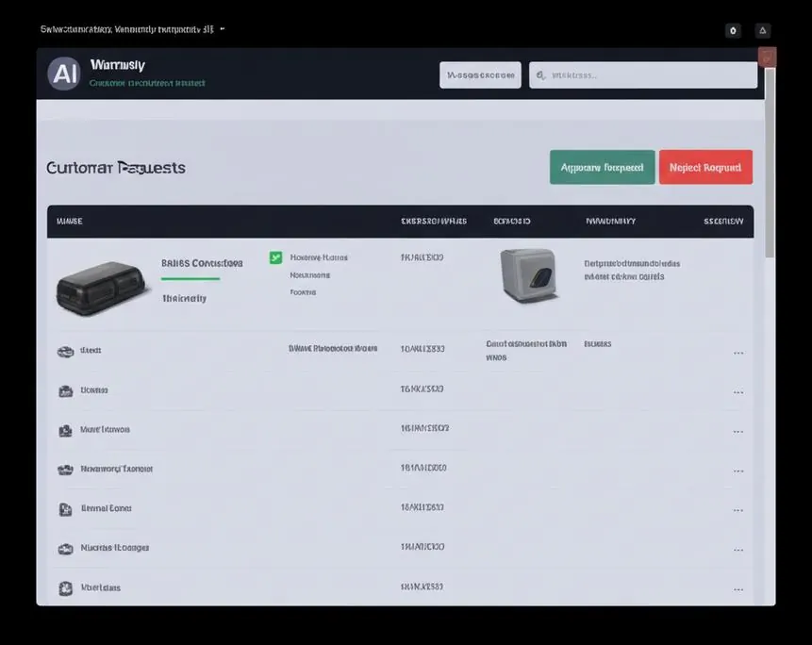Screen dimensions: 812x645
Task: Expand the title dropdown arrow at top left
Action: [x=223, y=29]
